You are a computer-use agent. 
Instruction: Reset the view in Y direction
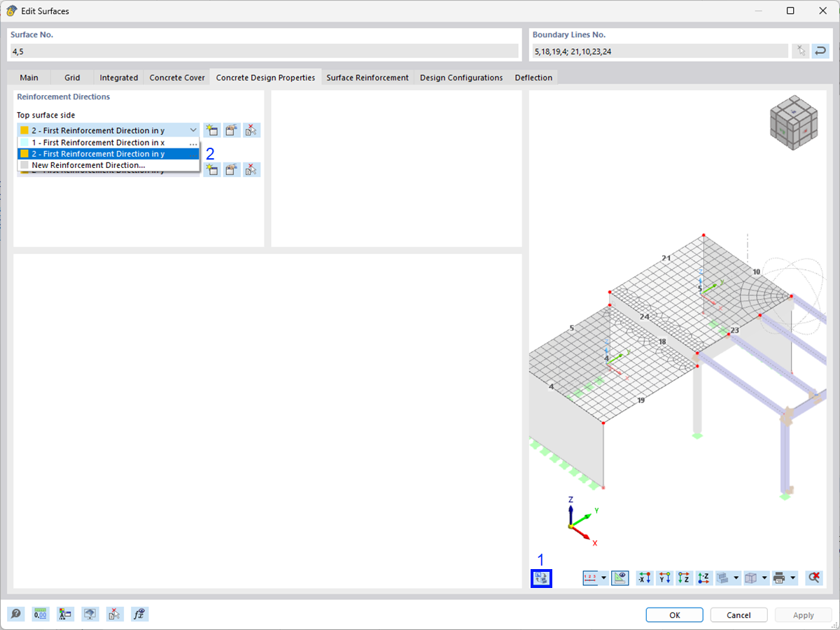[665, 577]
